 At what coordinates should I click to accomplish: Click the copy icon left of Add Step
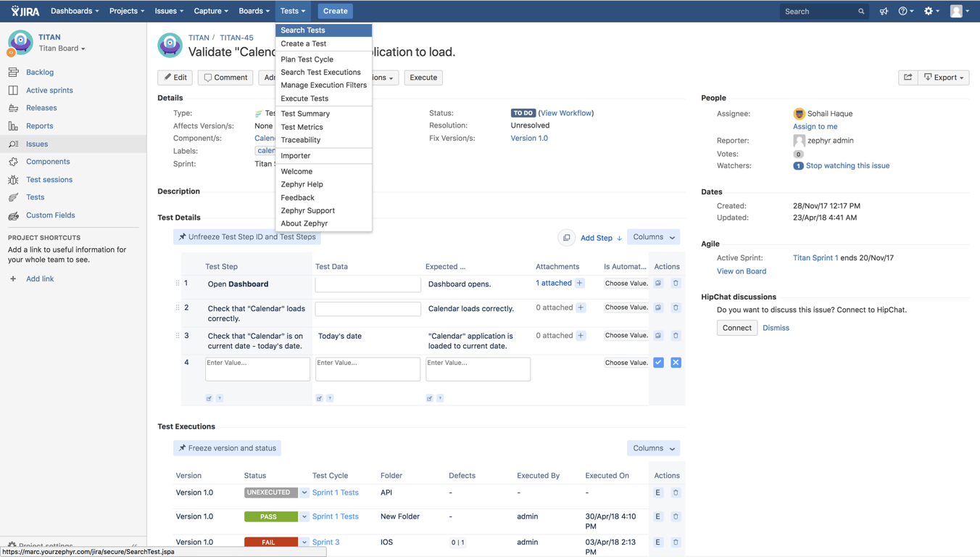click(567, 238)
